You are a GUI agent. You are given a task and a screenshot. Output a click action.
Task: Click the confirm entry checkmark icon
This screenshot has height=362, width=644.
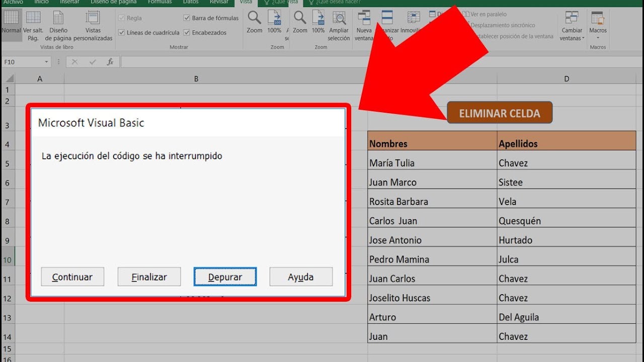pos(93,62)
